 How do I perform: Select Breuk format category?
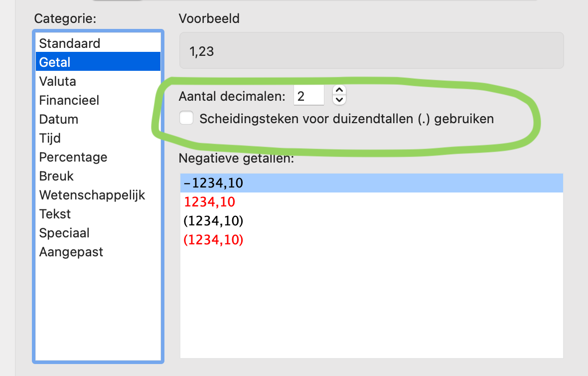tap(98, 176)
